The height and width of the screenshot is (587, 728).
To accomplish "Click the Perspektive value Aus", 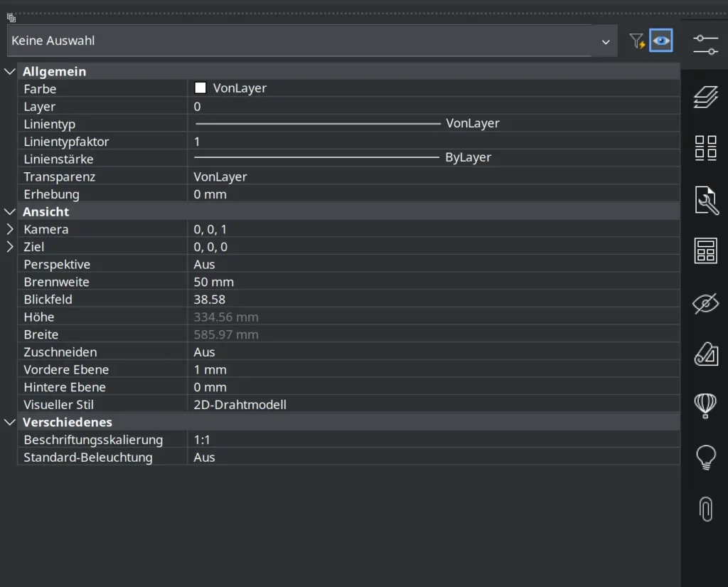I will coord(434,265).
